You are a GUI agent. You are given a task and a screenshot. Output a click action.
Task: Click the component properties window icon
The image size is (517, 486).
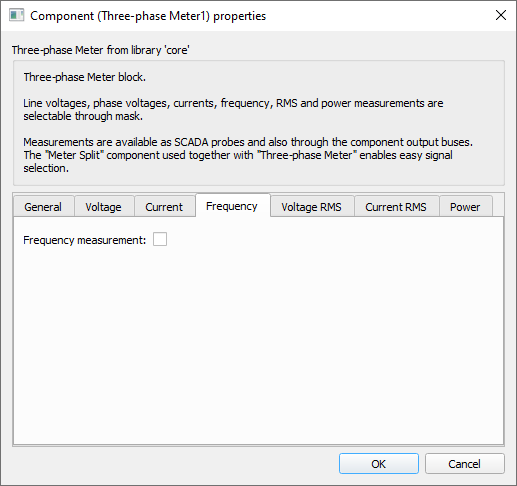[x=17, y=15]
